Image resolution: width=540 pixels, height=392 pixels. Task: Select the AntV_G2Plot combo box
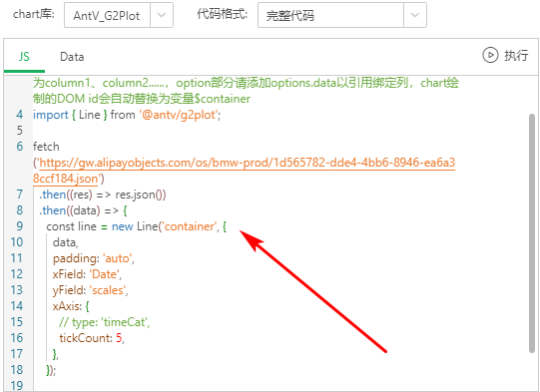coord(119,15)
